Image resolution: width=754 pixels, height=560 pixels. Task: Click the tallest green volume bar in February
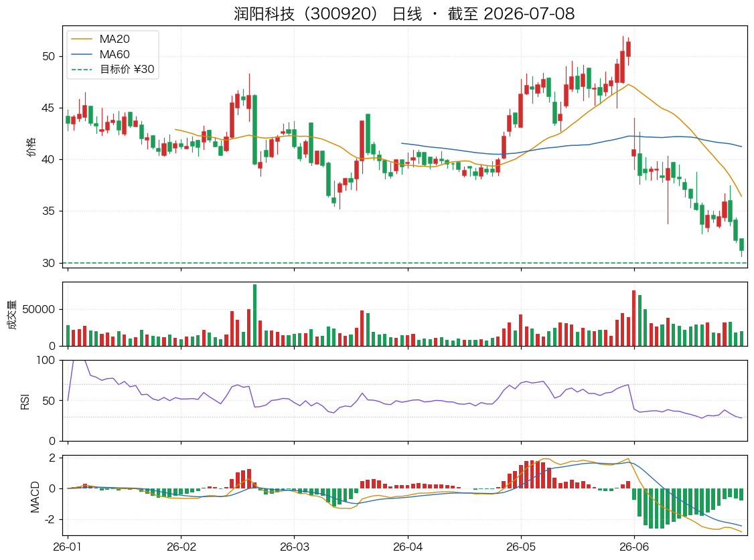255,315
